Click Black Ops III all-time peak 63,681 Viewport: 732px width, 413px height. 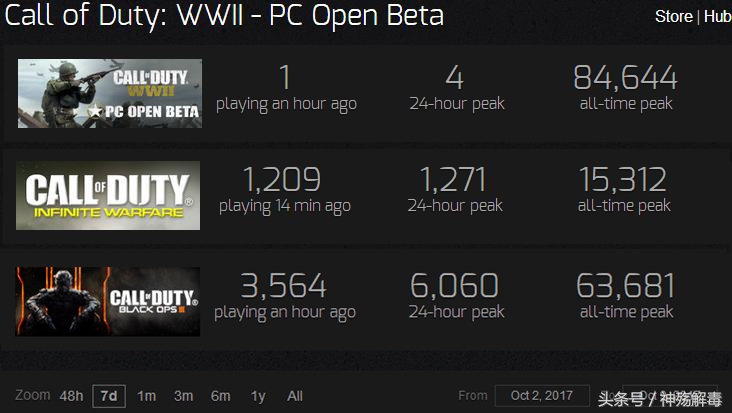tap(625, 286)
